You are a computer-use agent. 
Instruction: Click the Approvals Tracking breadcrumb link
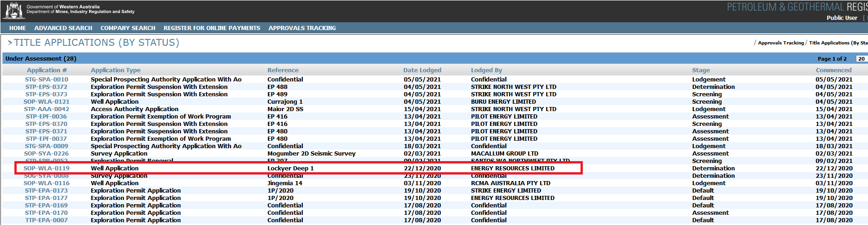point(781,43)
